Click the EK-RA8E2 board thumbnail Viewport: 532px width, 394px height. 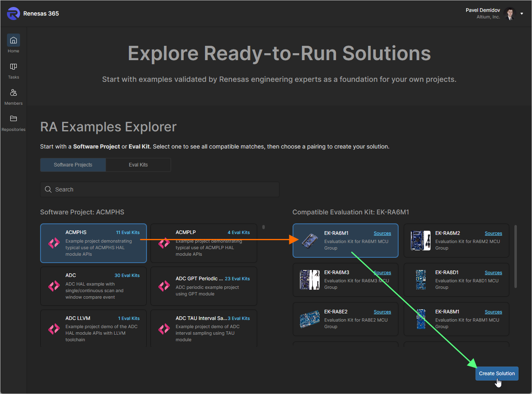pos(310,319)
